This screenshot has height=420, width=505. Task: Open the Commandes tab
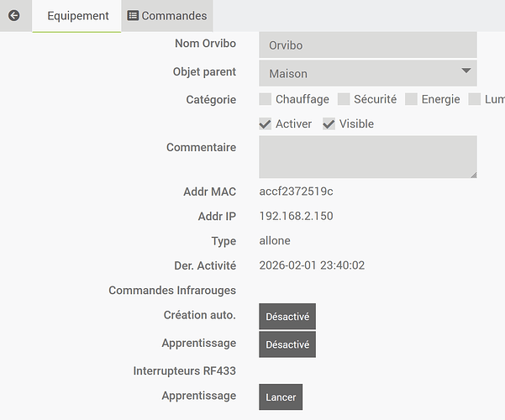click(167, 16)
